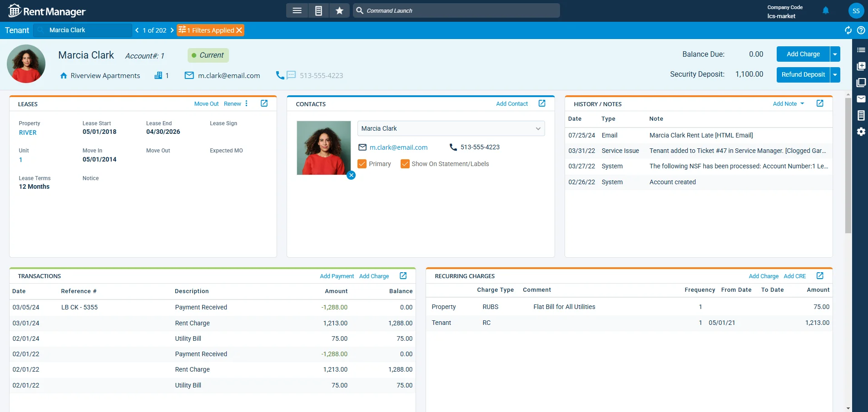The image size is (868, 412).
Task: Open the settings gear in the right sidebar
Action: tap(861, 132)
